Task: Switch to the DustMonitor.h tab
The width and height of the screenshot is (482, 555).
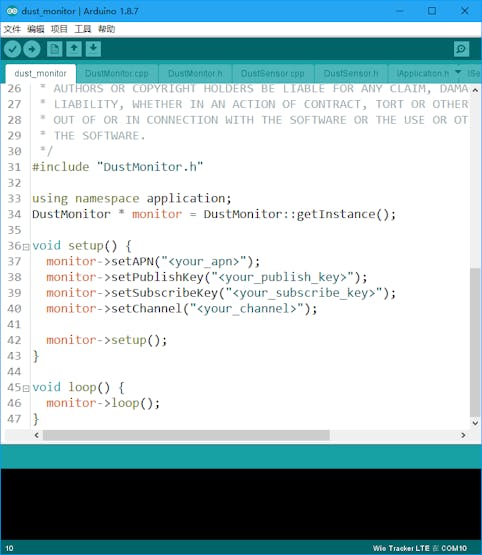Action: coord(195,73)
